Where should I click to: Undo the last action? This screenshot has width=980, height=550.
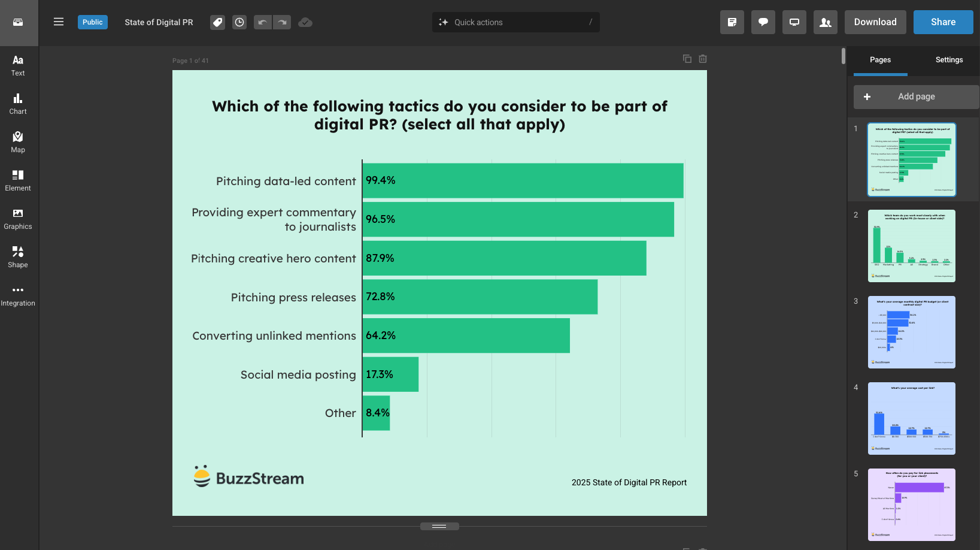click(x=262, y=22)
